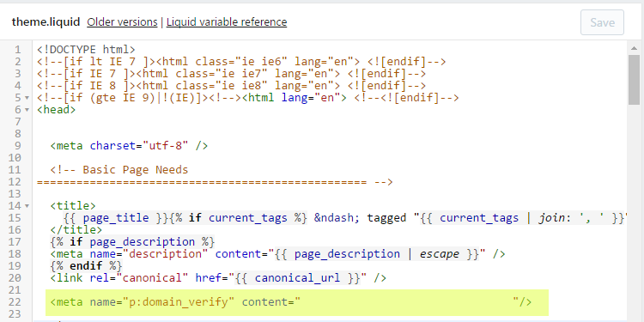
Task: Click the Basic Page Needs comment
Action: click(119, 170)
